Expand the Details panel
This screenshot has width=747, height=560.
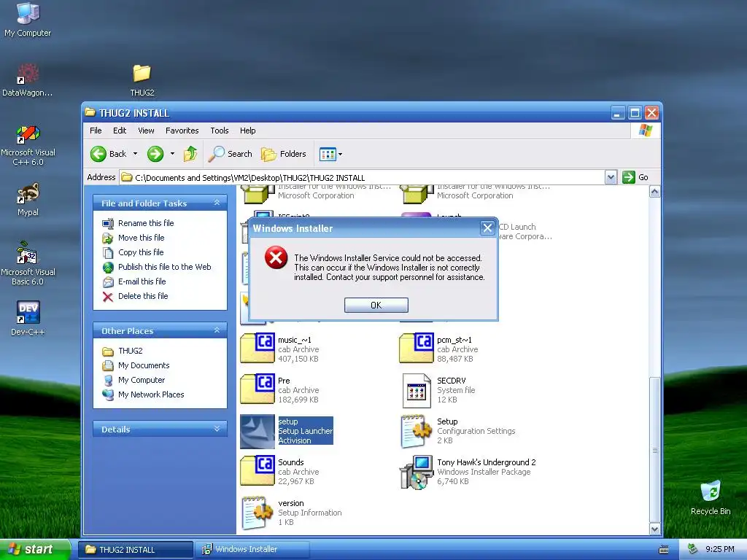(217, 429)
